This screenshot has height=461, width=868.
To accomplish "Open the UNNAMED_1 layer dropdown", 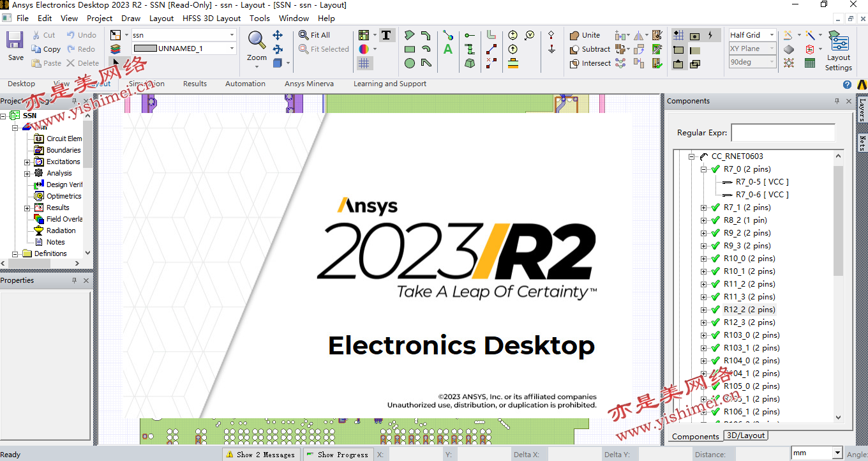I will tap(232, 49).
